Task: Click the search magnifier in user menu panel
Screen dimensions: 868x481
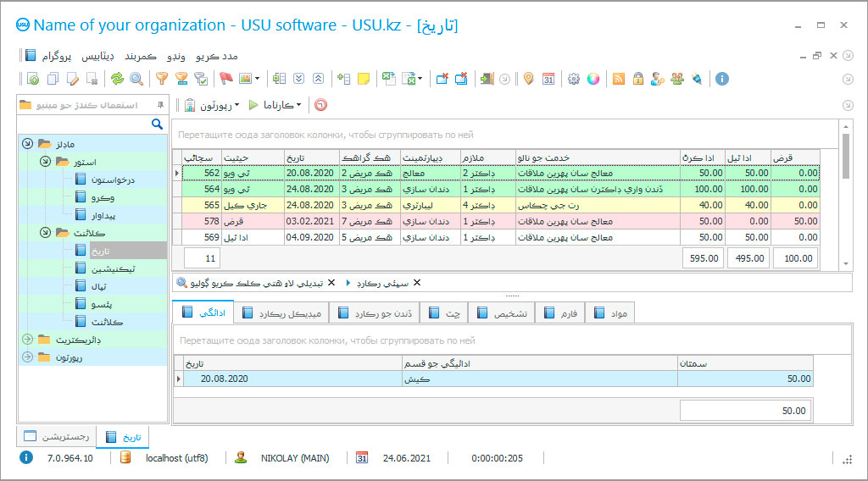Action: [157, 124]
